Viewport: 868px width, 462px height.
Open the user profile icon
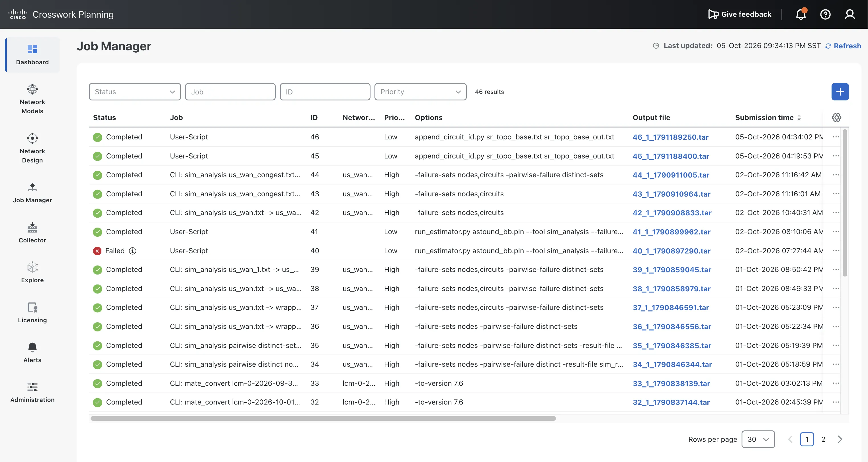[x=850, y=15]
